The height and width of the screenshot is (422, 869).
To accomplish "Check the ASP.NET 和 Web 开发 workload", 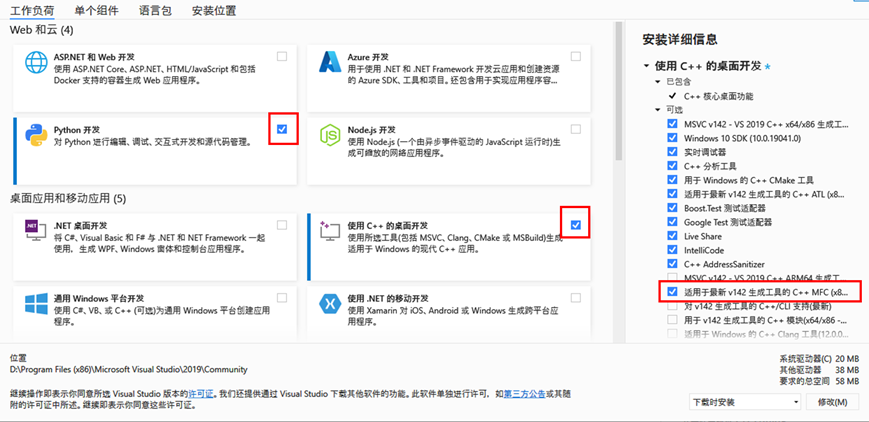I will [282, 56].
